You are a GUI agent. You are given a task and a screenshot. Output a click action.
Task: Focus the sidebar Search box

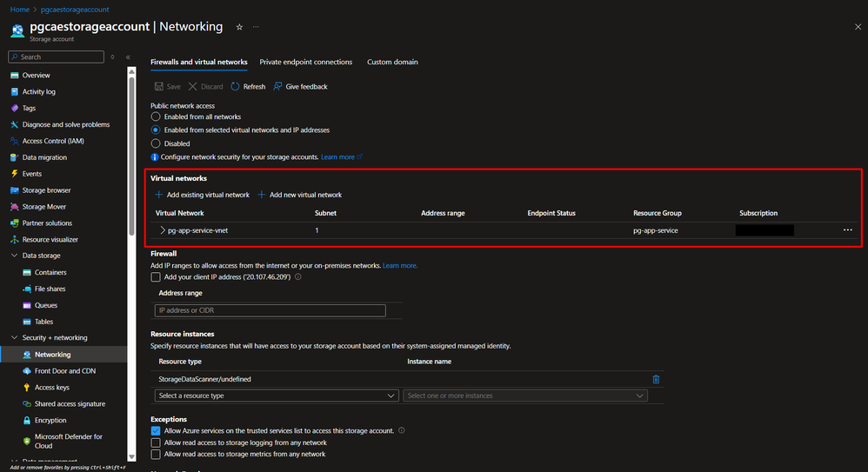[x=56, y=57]
